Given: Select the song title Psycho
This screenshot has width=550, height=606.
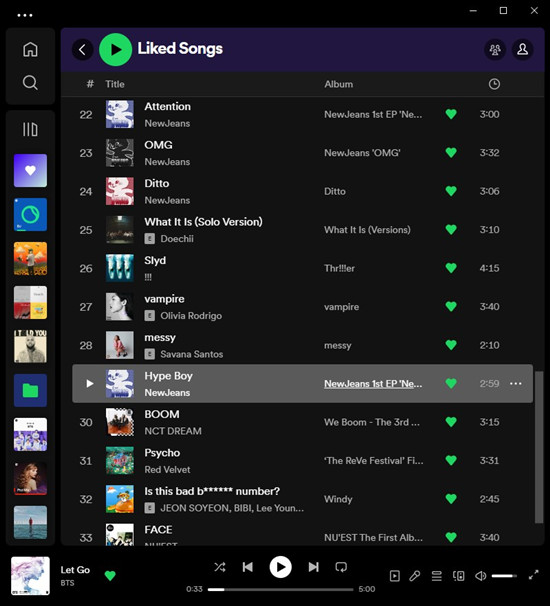Looking at the screenshot, I should pos(162,453).
